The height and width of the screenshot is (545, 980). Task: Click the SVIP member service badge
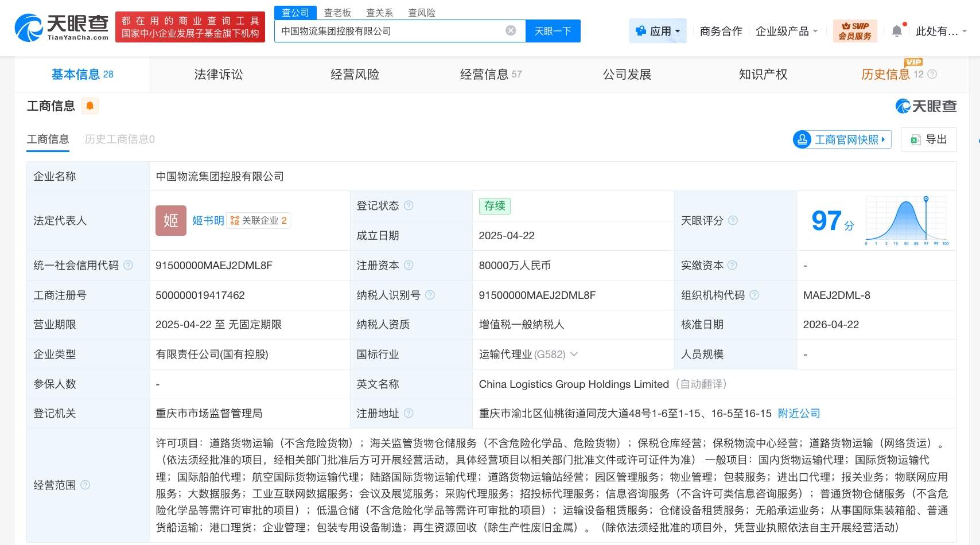point(854,31)
